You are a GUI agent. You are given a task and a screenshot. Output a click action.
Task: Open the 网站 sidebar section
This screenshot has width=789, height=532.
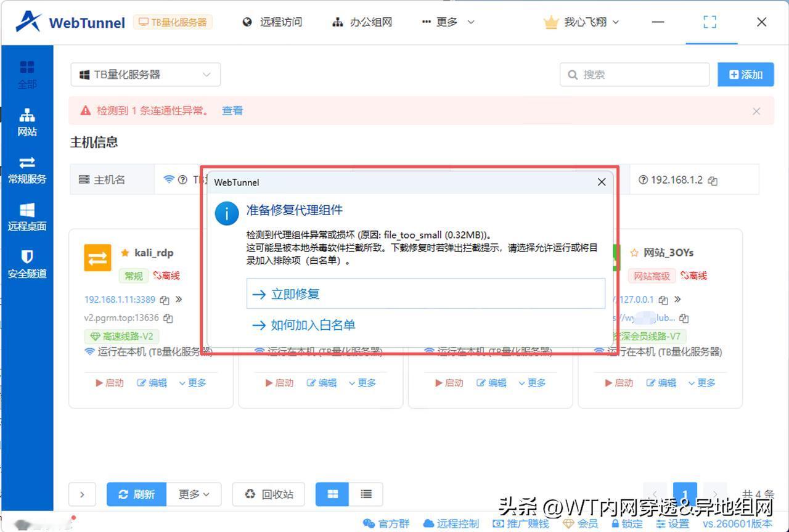point(27,122)
